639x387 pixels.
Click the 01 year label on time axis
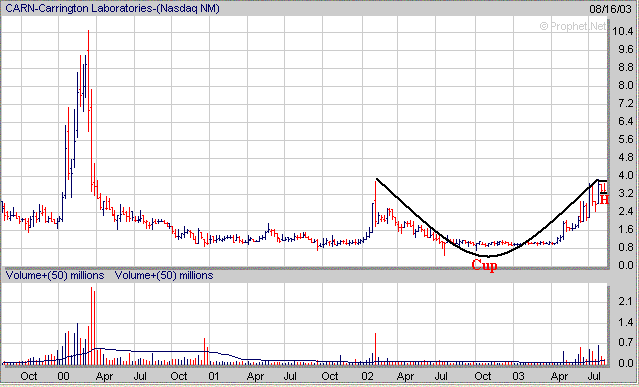[214, 376]
